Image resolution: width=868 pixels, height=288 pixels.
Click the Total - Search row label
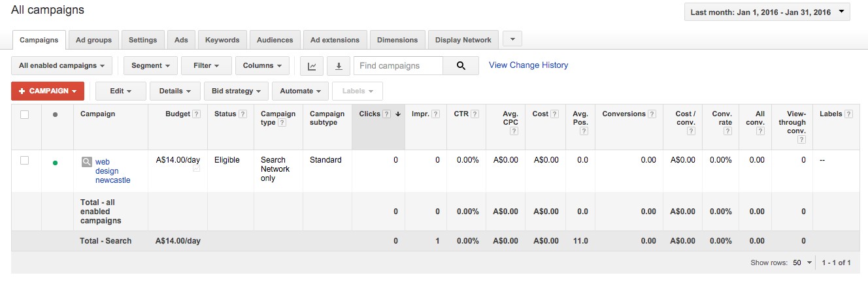click(x=105, y=241)
